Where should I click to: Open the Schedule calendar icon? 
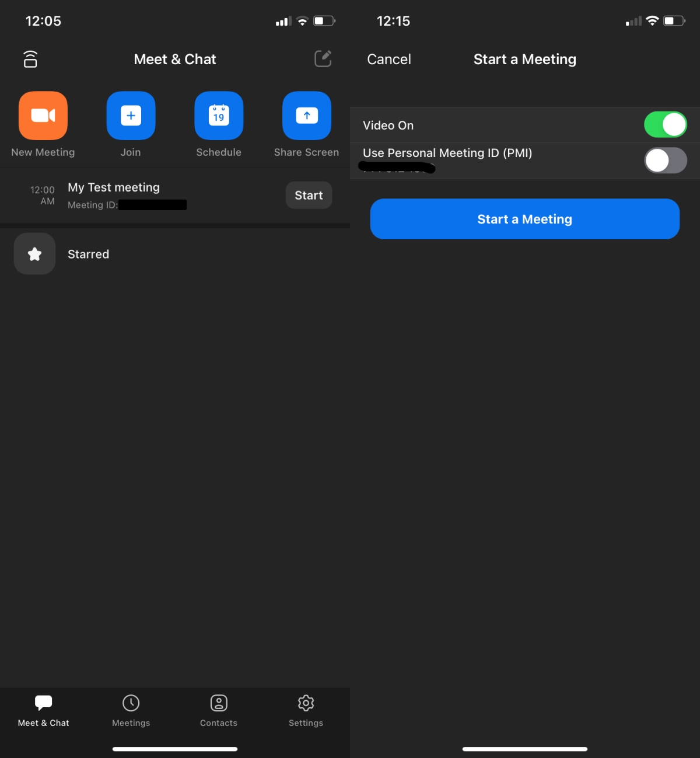point(218,116)
